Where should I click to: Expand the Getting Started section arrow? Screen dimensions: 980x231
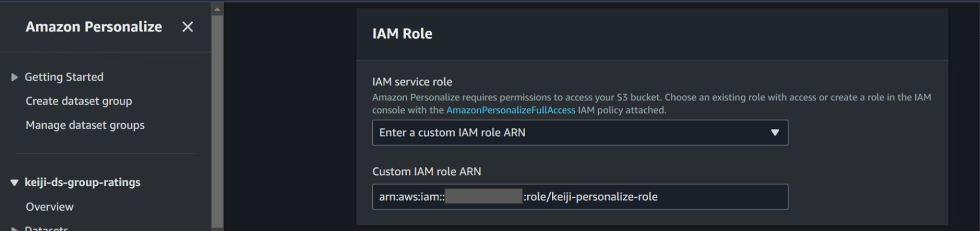[14, 77]
